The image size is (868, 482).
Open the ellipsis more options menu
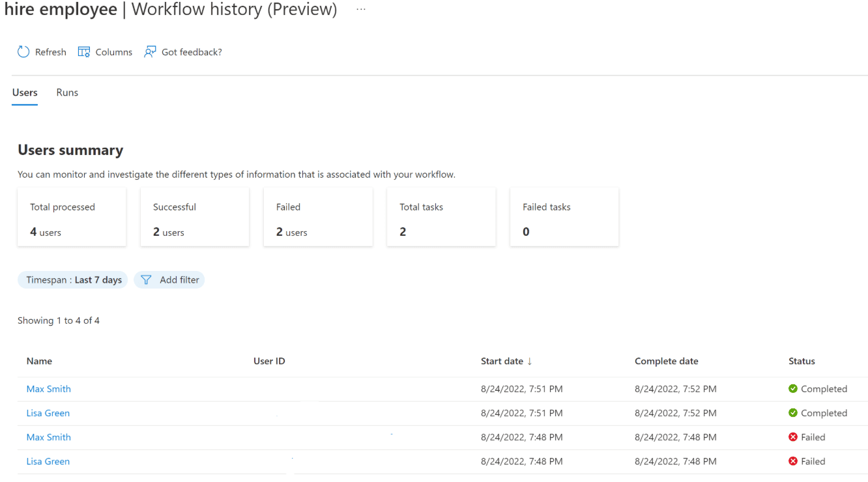[x=361, y=10]
